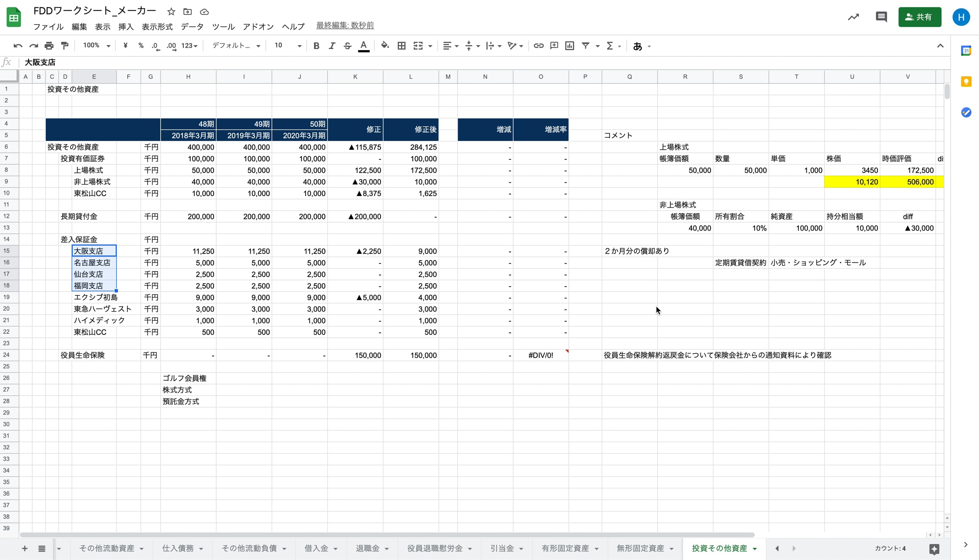
Task: Open Google Keep in side panel
Action: (x=966, y=82)
